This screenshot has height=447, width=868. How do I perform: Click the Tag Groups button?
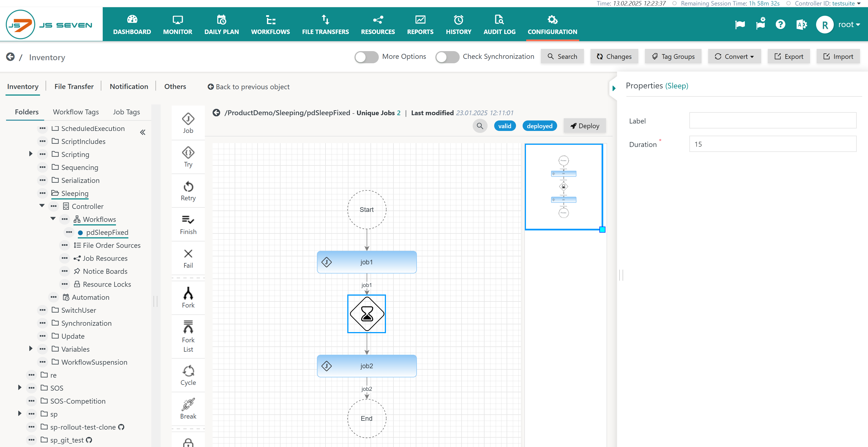[x=673, y=57]
